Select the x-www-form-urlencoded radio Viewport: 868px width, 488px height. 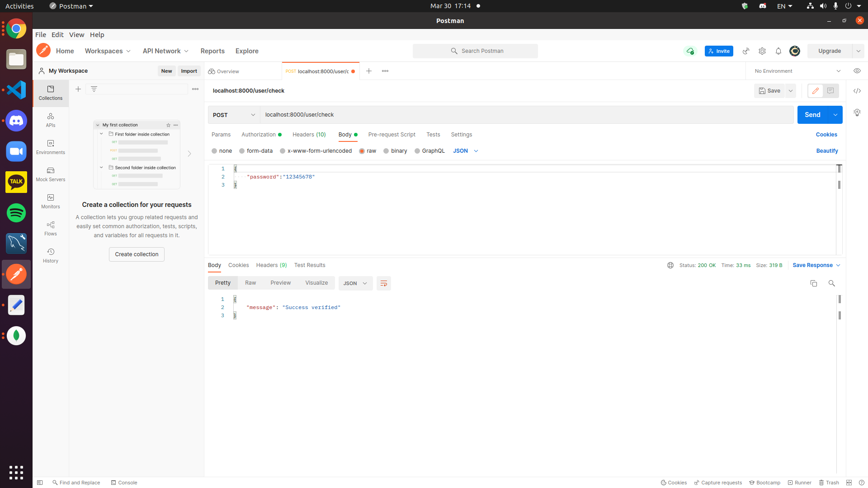click(x=283, y=151)
